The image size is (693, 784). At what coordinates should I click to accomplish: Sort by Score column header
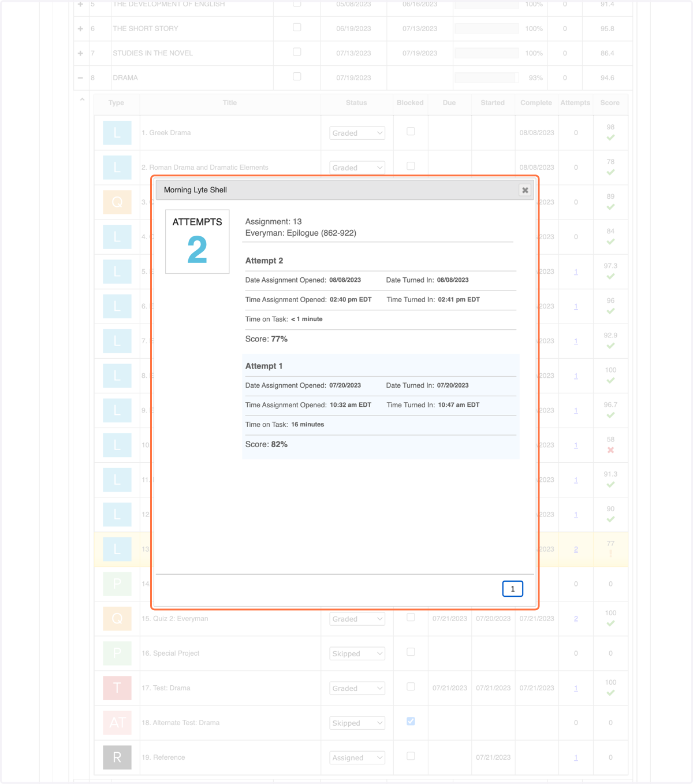610,103
